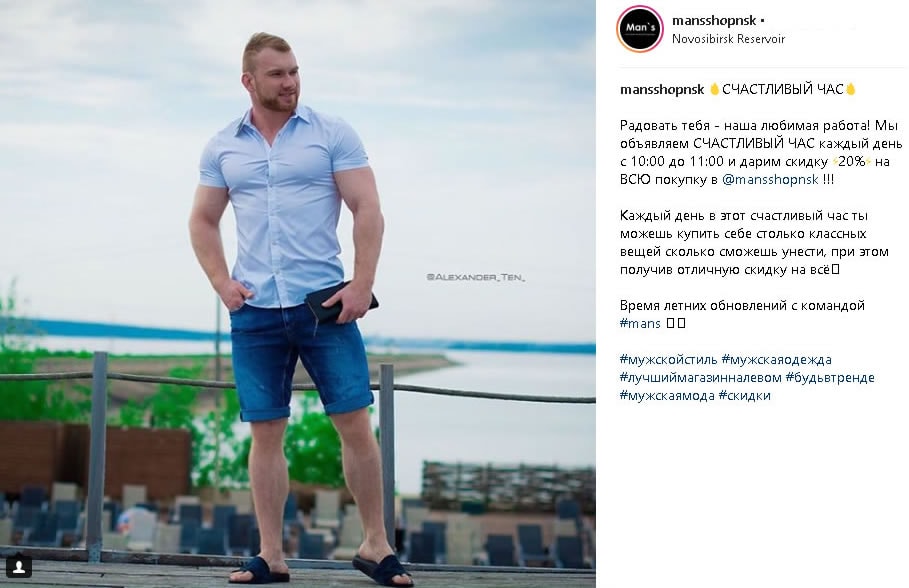The height and width of the screenshot is (588, 909).
Task: Click the mansshopnsk username starting the caption
Action: (x=662, y=89)
